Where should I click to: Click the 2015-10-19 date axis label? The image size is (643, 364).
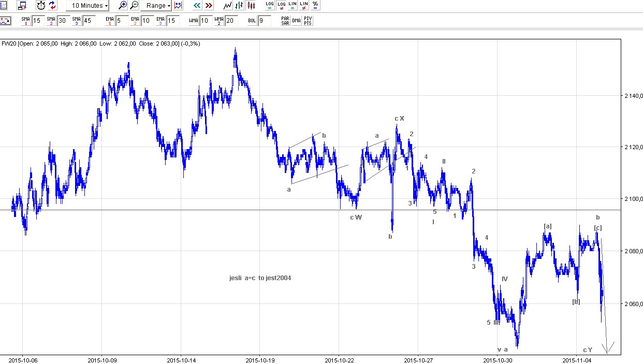tap(260, 360)
